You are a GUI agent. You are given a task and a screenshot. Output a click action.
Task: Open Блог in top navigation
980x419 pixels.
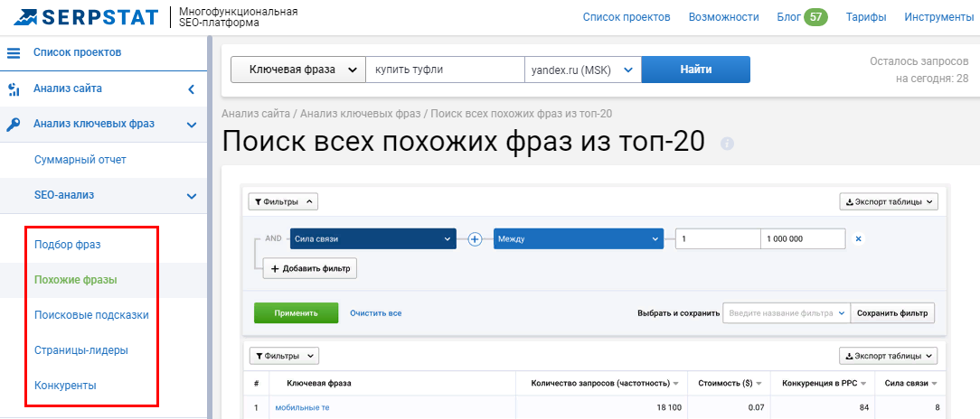click(788, 17)
